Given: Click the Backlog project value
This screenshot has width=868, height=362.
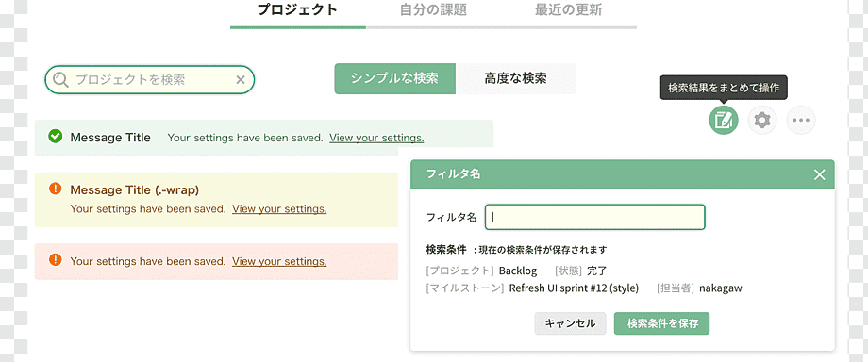Looking at the screenshot, I should 518,271.
